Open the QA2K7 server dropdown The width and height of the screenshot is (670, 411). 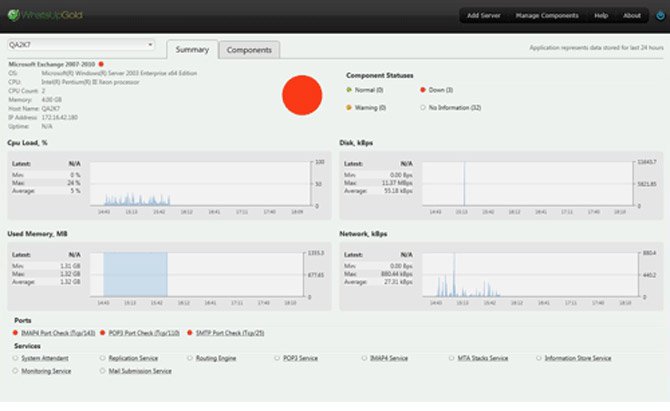pos(81,45)
